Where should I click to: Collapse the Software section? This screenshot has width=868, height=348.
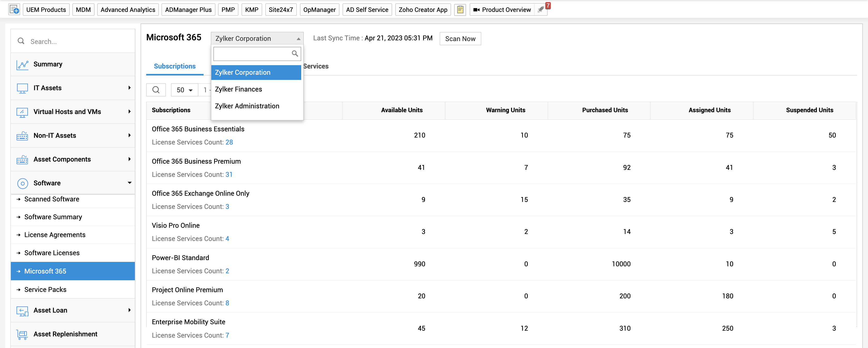(129, 183)
